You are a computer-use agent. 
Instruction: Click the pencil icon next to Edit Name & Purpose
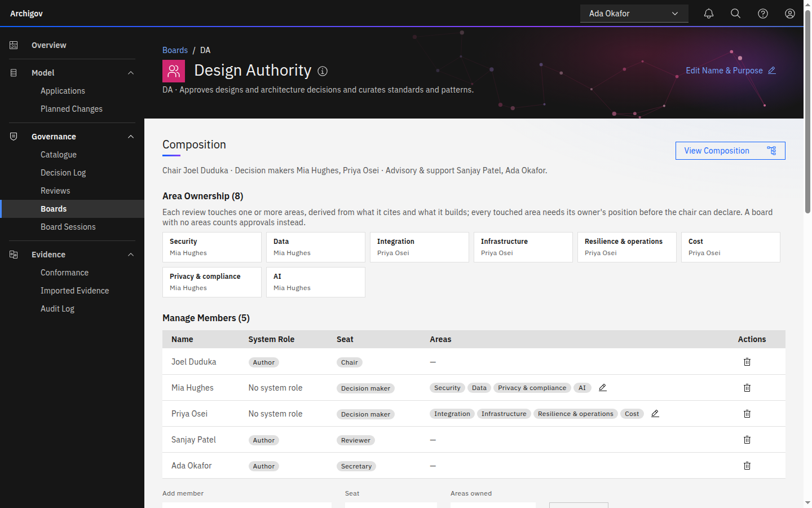click(772, 71)
